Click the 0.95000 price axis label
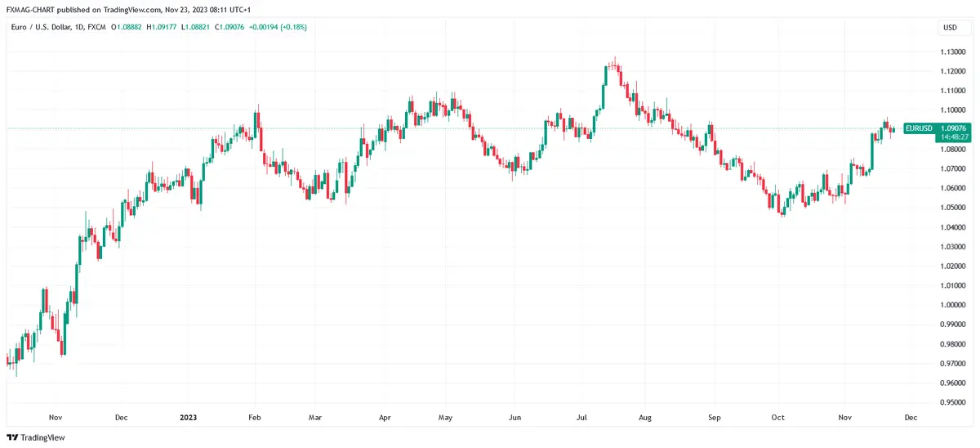This screenshot has width=980, height=448. pyautogui.click(x=952, y=402)
